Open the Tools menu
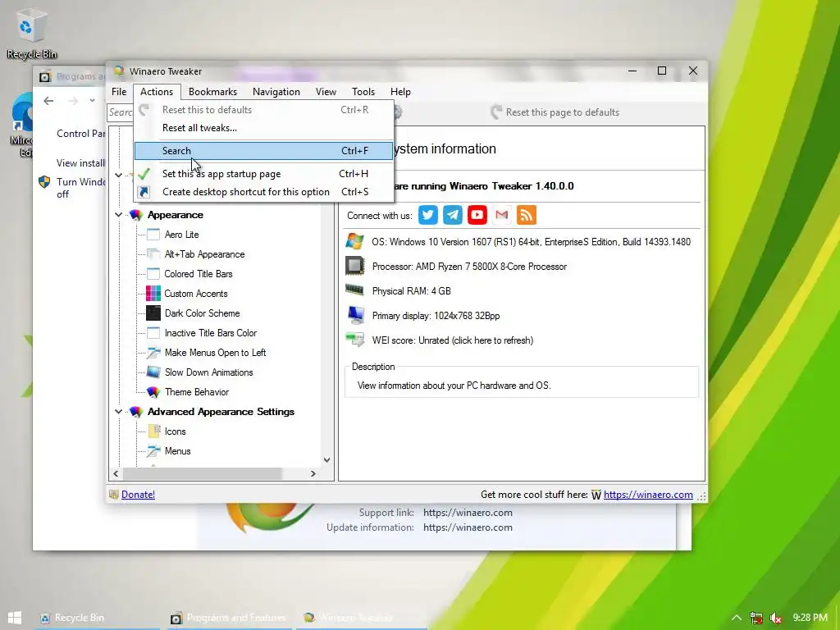840x630 pixels. click(363, 92)
